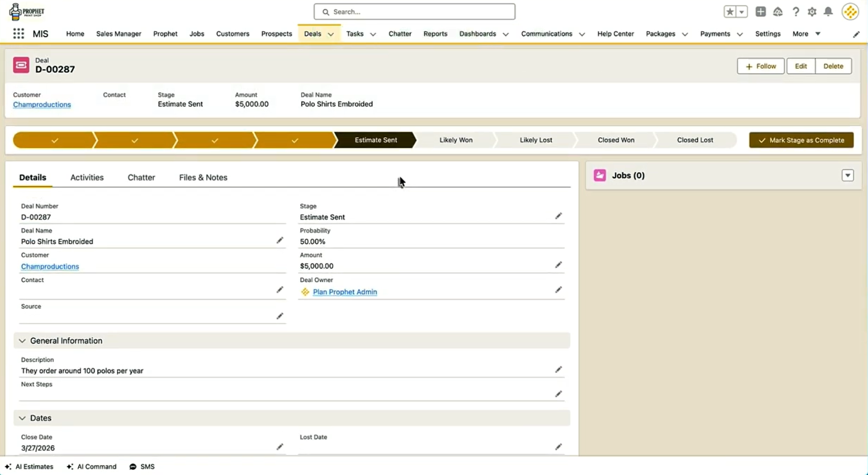Screen dimensions: 868x475
Task: Switch to the Activities tab
Action: tap(87, 177)
